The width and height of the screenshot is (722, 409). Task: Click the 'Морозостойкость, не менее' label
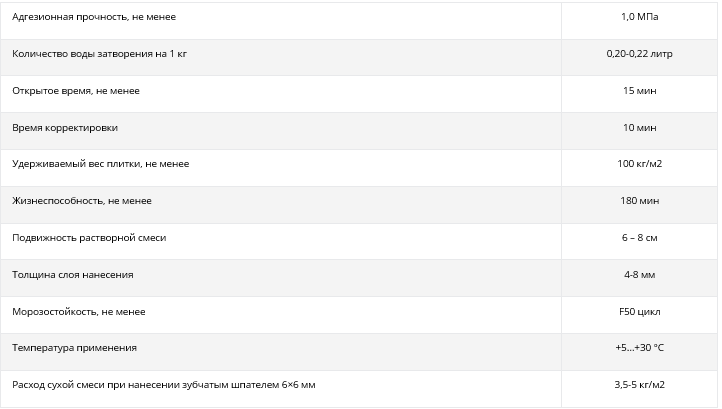click(x=79, y=311)
